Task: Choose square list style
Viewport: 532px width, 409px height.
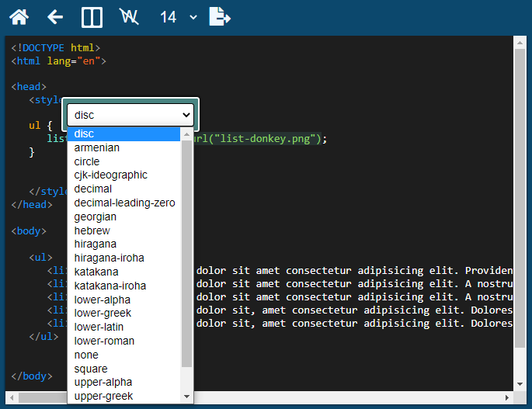Action: 123,369
